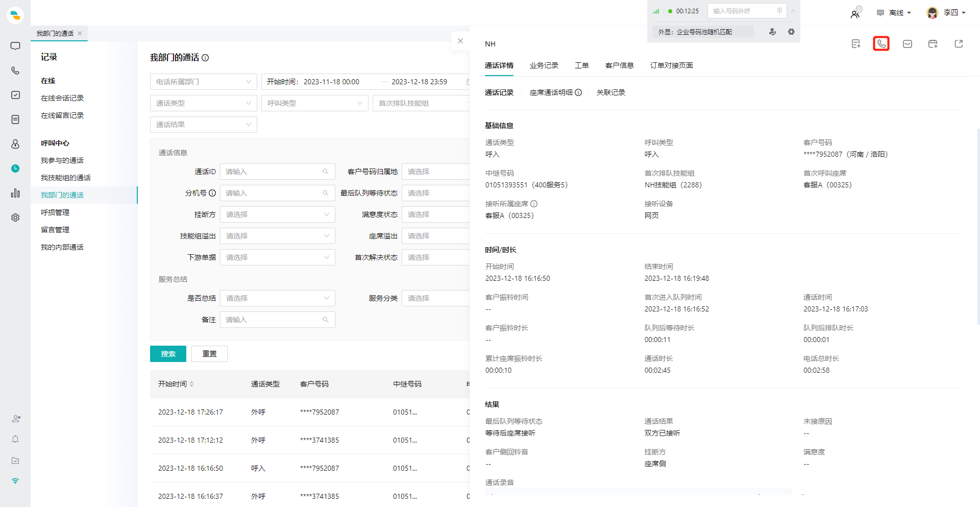Viewport: 980px width, 507px height.
Task: Click info icon next to 我部门的通话 title
Action: [205, 58]
